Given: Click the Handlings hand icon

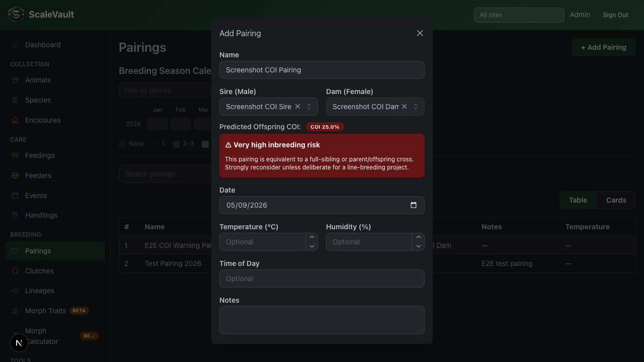Looking at the screenshot, I should (15, 215).
